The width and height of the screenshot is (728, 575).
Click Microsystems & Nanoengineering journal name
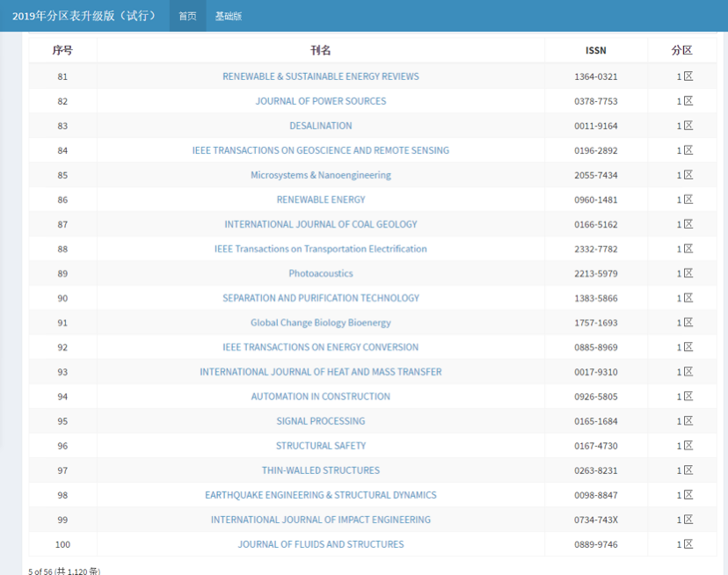coord(321,175)
